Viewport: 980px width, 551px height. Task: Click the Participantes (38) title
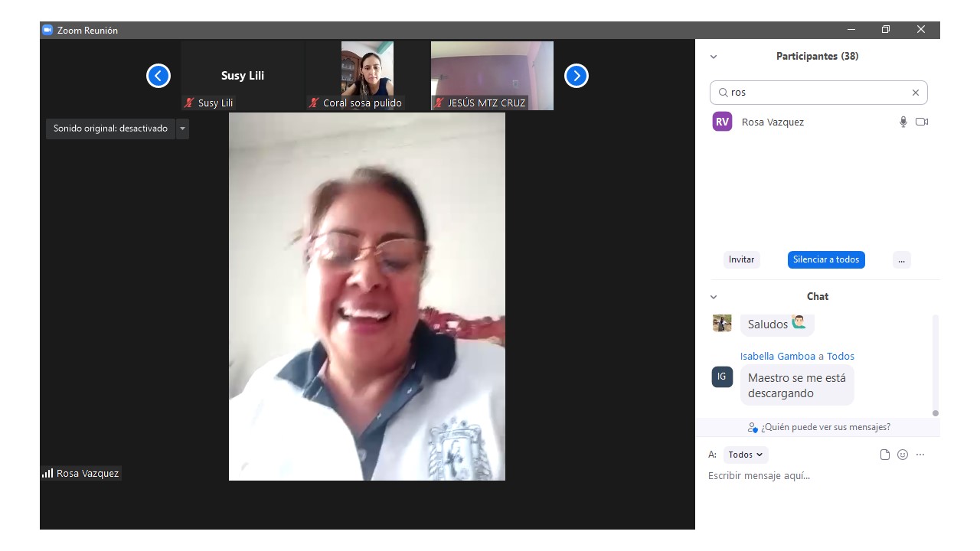pyautogui.click(x=817, y=56)
